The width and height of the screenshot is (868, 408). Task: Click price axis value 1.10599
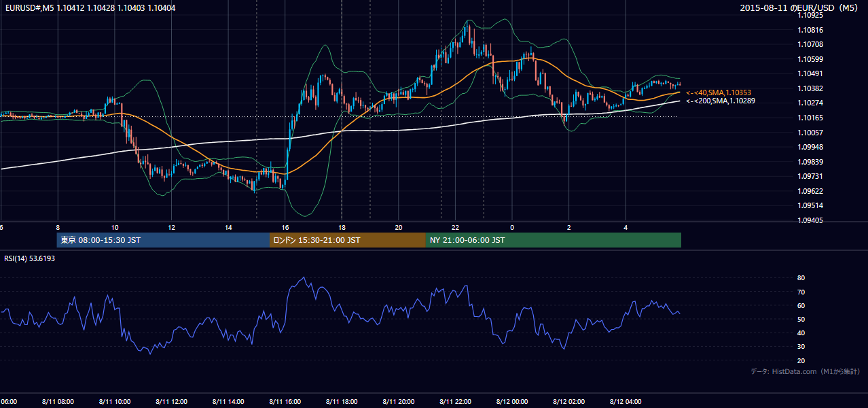tap(810, 59)
